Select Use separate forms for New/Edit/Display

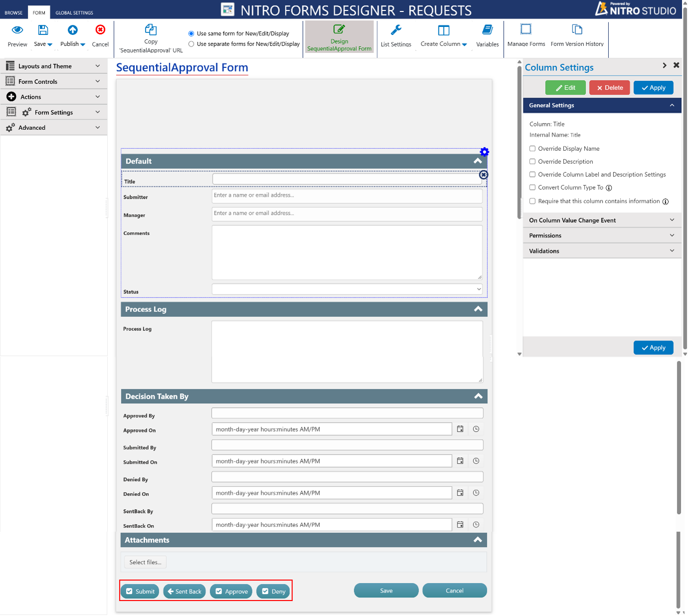(191, 44)
